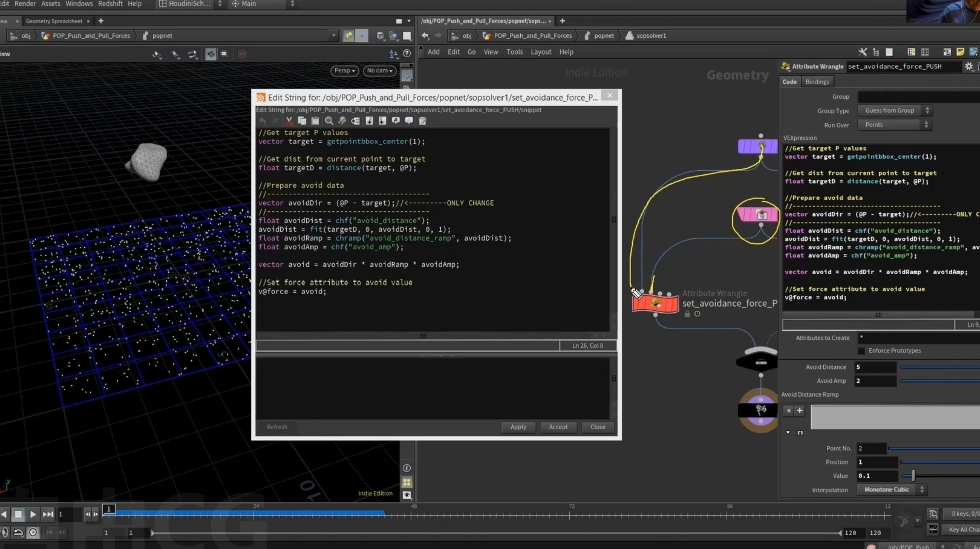Click the comment hash bubble icon
Viewport: 980px width, 549px height.
pyautogui.click(x=396, y=121)
